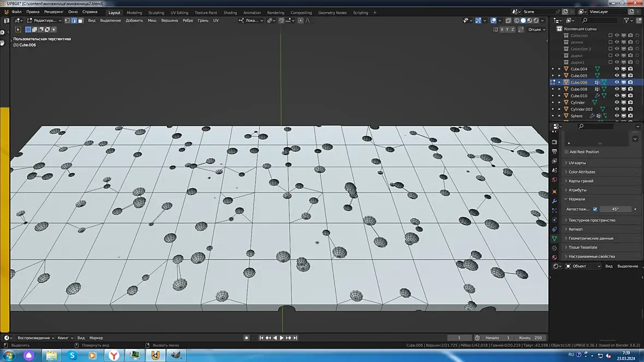The width and height of the screenshot is (644, 362).
Task: Open the Рендеринг menu
Action: pyautogui.click(x=53, y=11)
